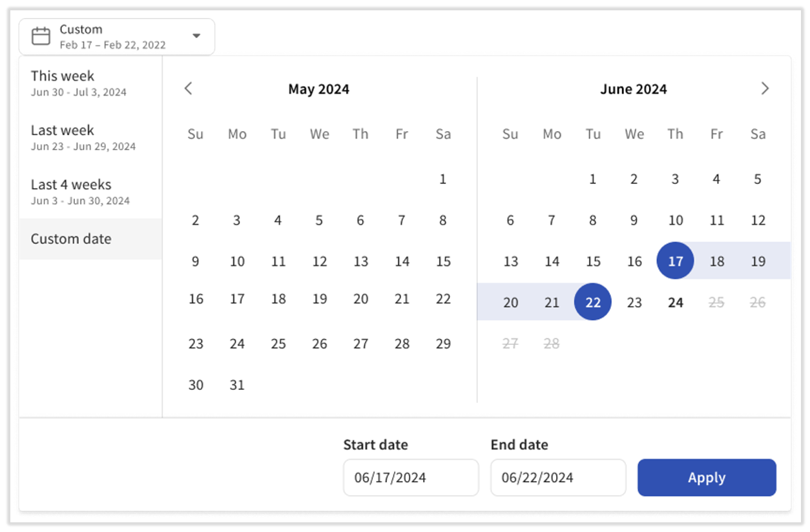Click the Start date input field
The image size is (810, 532).
411,478
